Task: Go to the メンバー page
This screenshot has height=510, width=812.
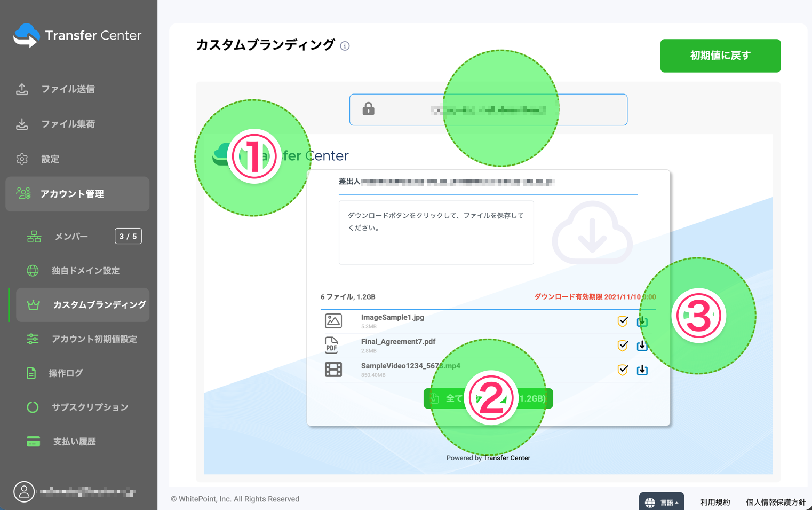Action: tap(71, 237)
